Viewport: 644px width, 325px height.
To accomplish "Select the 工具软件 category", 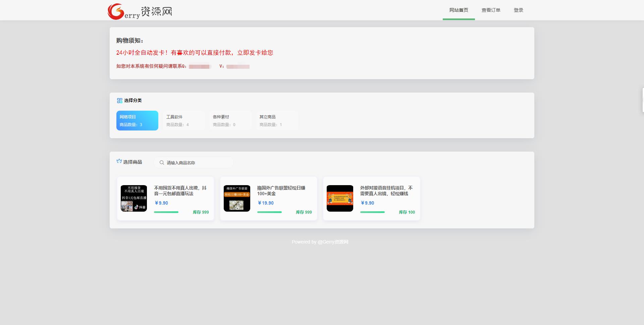I will (x=184, y=120).
